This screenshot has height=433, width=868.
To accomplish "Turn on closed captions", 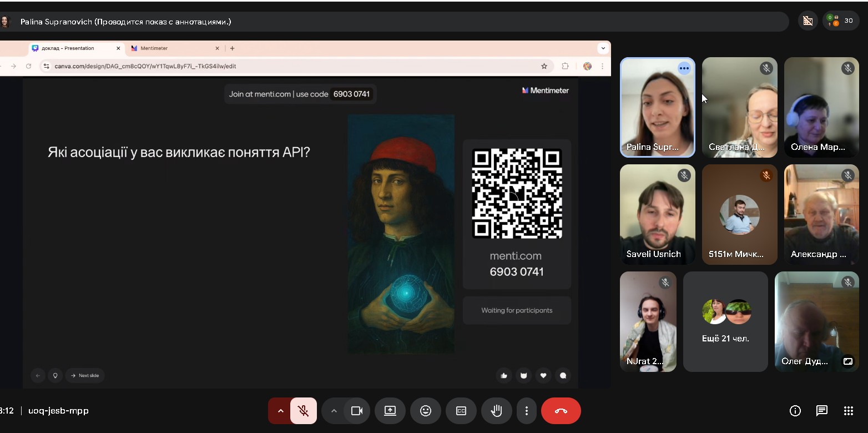I will (x=461, y=411).
